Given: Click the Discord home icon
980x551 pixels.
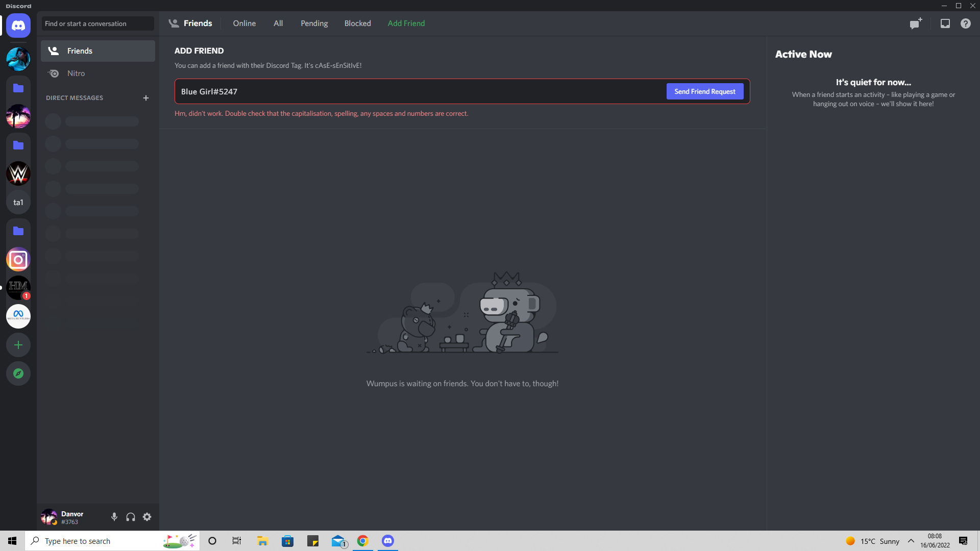Looking at the screenshot, I should (x=18, y=26).
